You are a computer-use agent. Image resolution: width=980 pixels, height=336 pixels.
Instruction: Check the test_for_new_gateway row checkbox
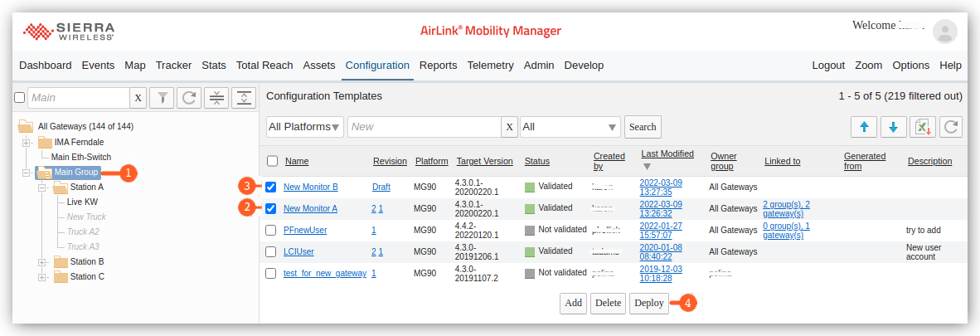pos(270,274)
